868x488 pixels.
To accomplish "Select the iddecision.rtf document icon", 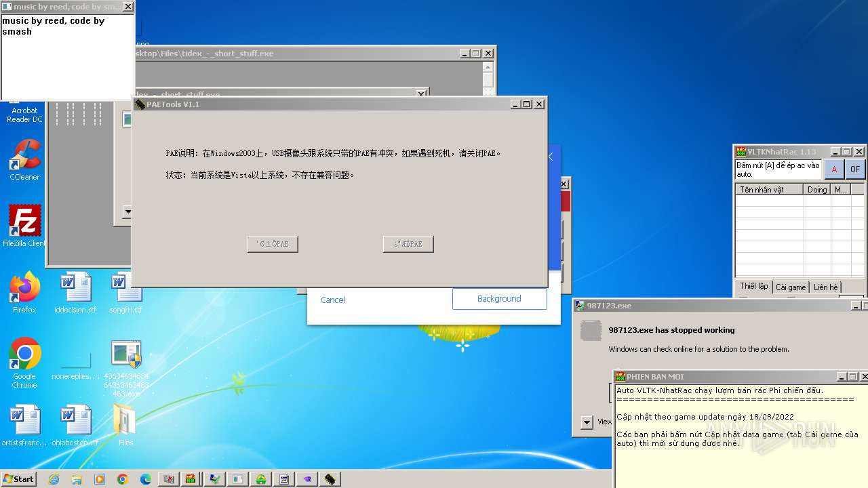I will pos(75,292).
